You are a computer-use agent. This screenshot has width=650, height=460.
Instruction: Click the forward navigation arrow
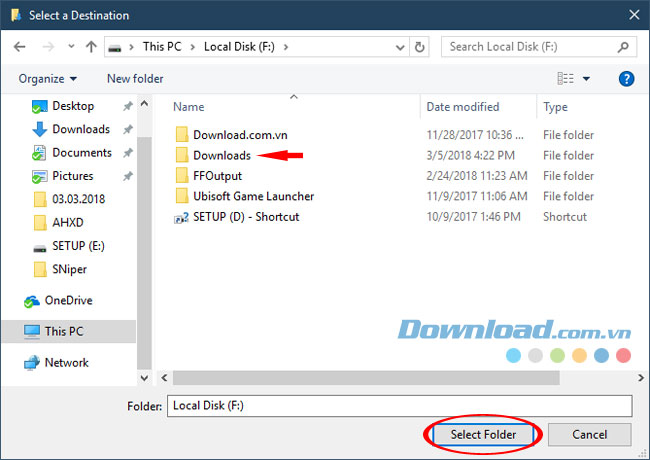pyautogui.click(x=49, y=47)
